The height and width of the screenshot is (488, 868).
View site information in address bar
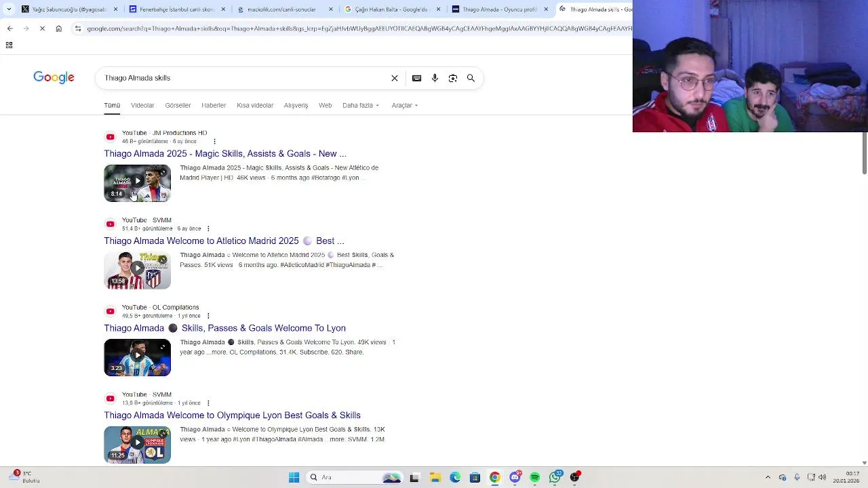point(78,28)
